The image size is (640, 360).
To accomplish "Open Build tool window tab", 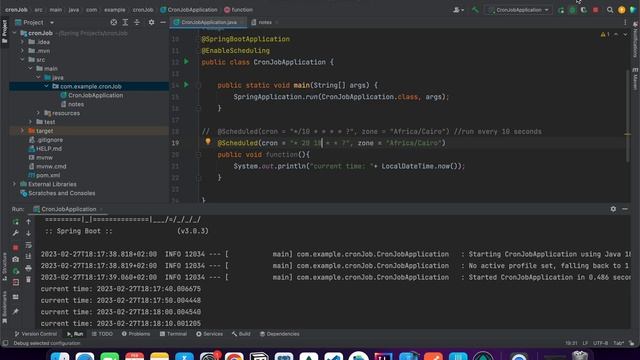I will click(241, 334).
